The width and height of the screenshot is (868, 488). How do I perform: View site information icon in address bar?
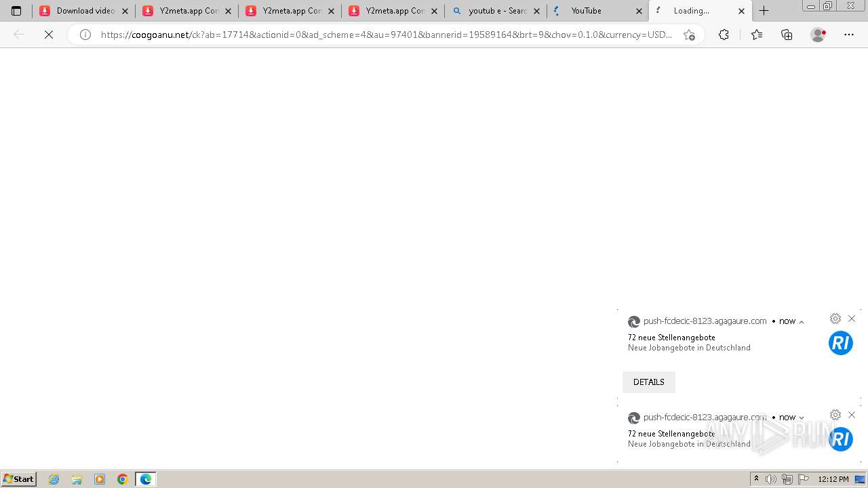click(85, 35)
